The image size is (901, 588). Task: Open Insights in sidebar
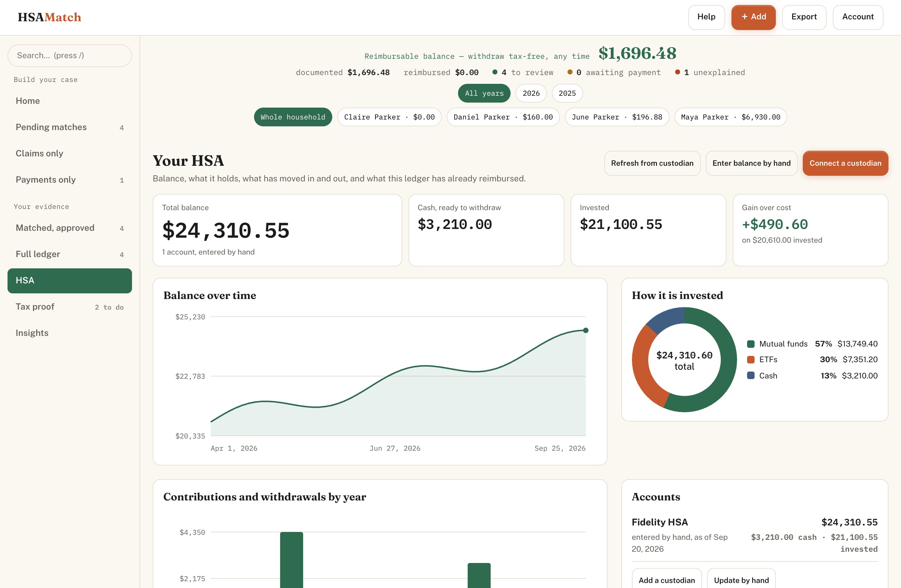click(70, 333)
